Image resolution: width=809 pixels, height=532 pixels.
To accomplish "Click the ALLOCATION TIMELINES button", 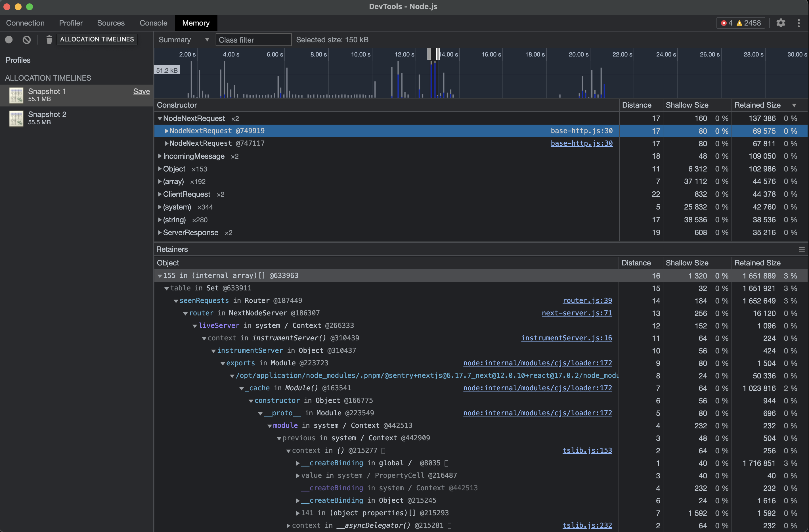I will click(x=97, y=39).
